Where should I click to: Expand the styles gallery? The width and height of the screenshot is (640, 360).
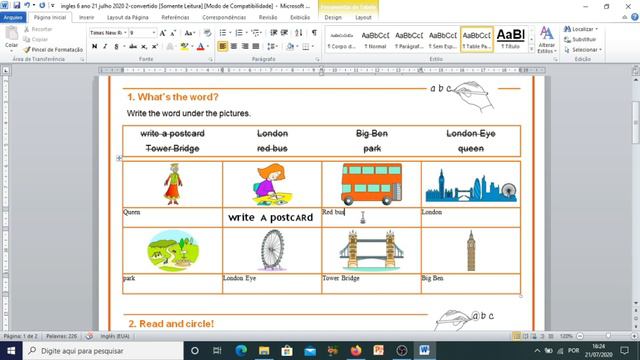pos(531,49)
